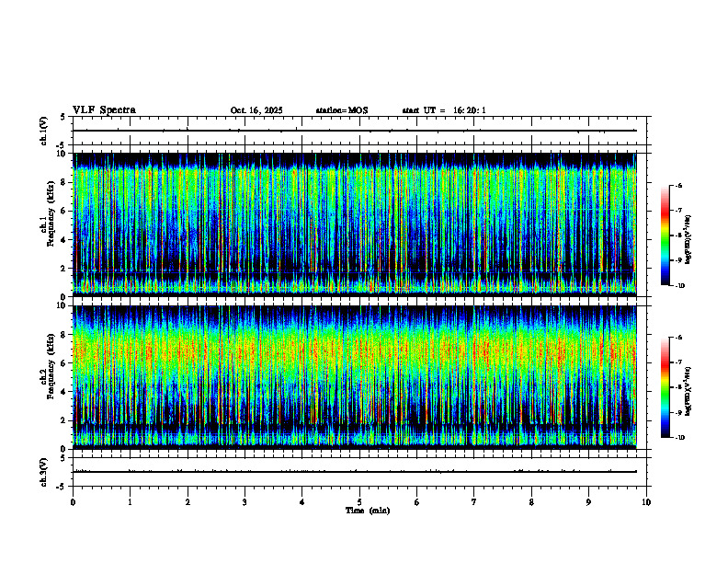Click the "-6" label on ch.1 colorbar
The height and width of the screenshot is (563, 728).
[x=678, y=185]
